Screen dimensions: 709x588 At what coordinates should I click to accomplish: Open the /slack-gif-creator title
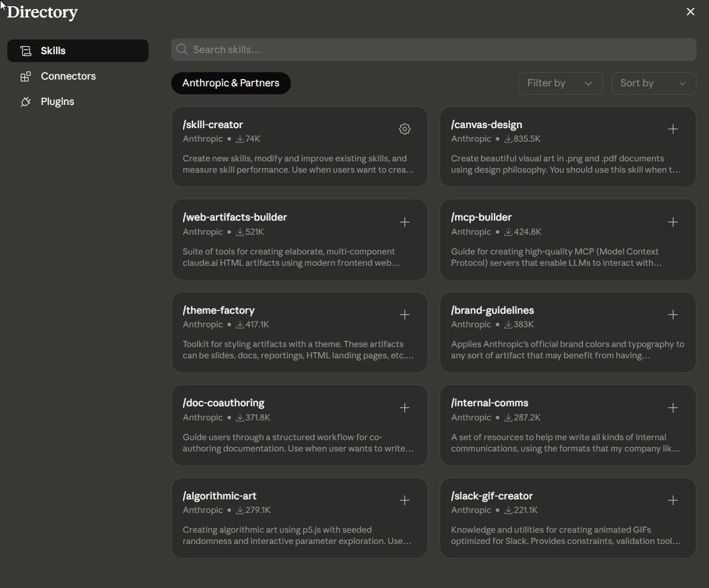pos(492,496)
